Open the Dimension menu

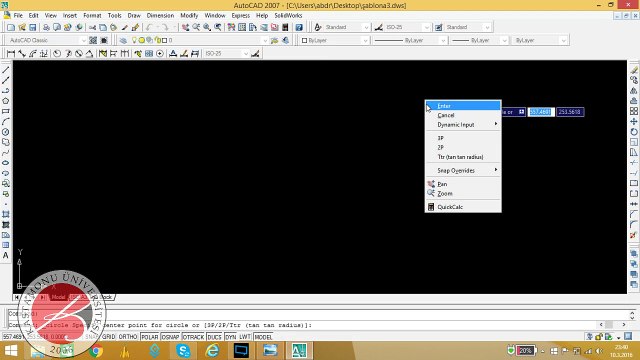pos(160,16)
